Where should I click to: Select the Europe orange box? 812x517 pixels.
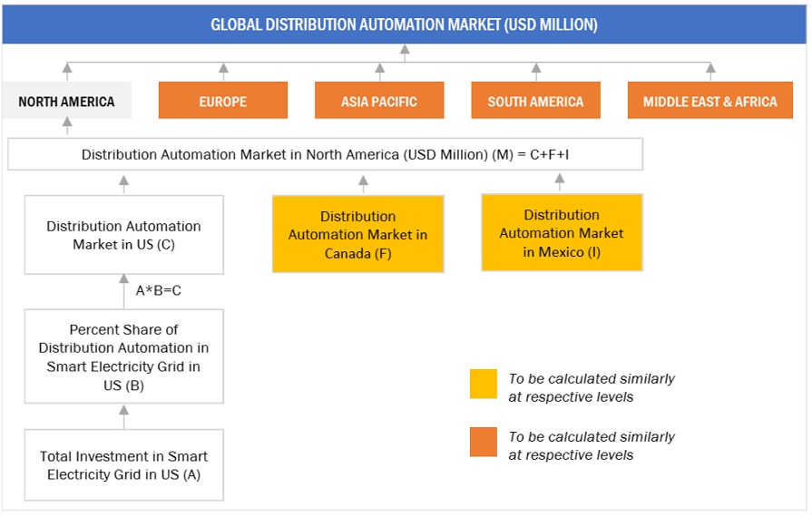point(223,101)
